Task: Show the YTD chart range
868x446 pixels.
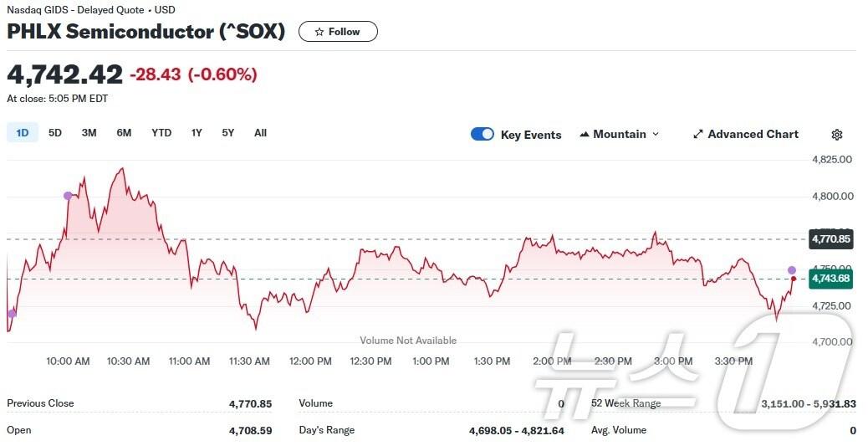Action: click(x=161, y=132)
